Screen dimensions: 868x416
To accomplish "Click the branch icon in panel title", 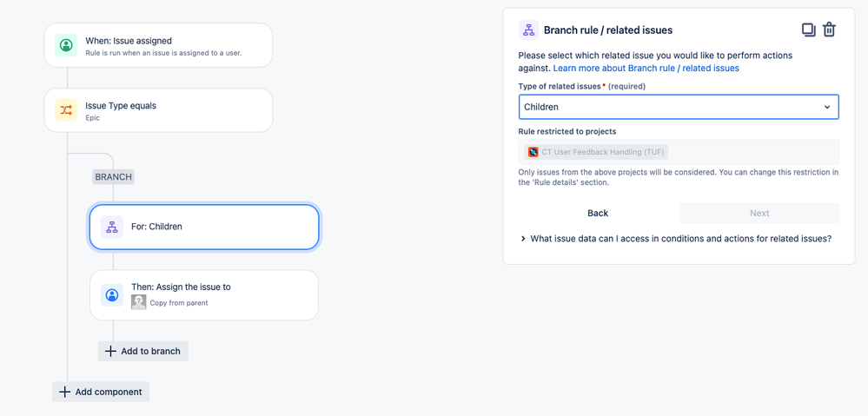I will coord(528,30).
